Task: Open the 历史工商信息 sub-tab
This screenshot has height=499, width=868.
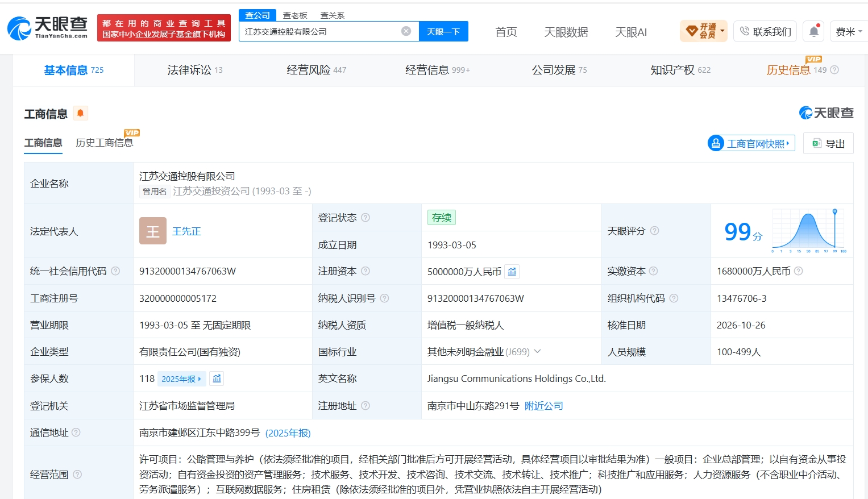Action: coord(105,143)
